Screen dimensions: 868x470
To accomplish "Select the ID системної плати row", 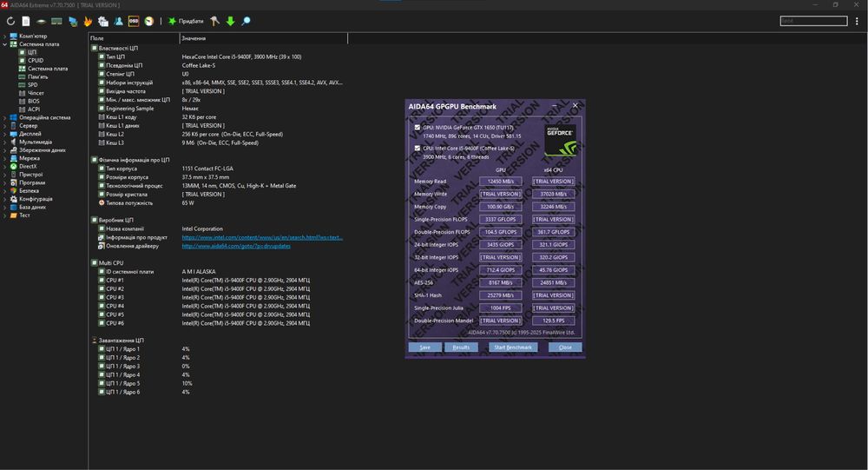I will coord(218,272).
